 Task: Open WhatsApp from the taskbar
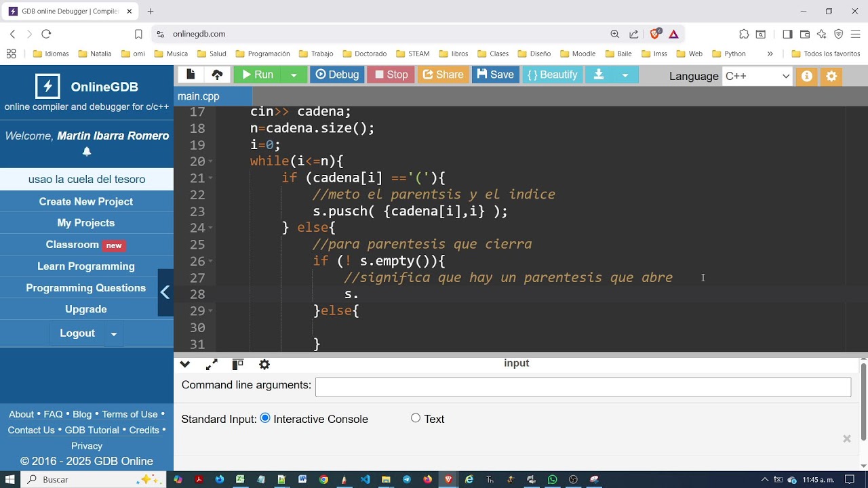[x=553, y=479]
